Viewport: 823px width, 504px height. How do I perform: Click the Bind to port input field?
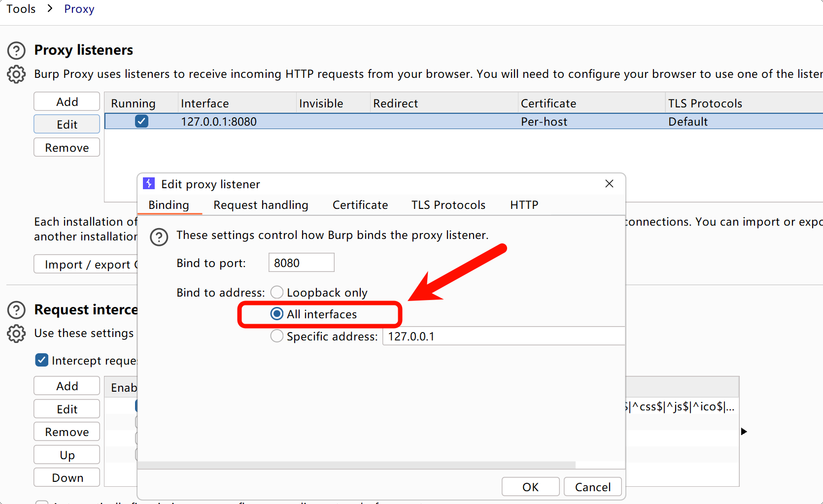[301, 263]
